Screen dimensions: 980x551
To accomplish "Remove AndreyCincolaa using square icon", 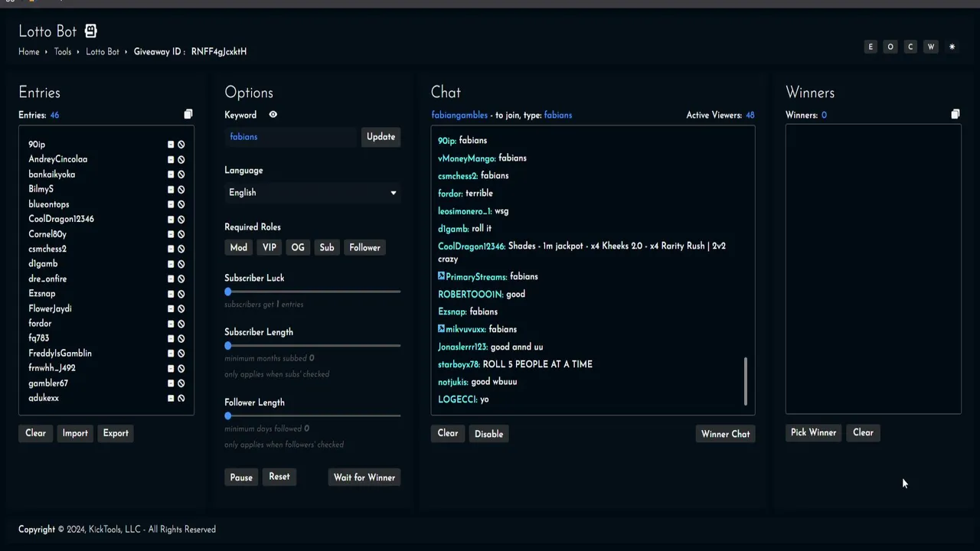I will (x=171, y=160).
